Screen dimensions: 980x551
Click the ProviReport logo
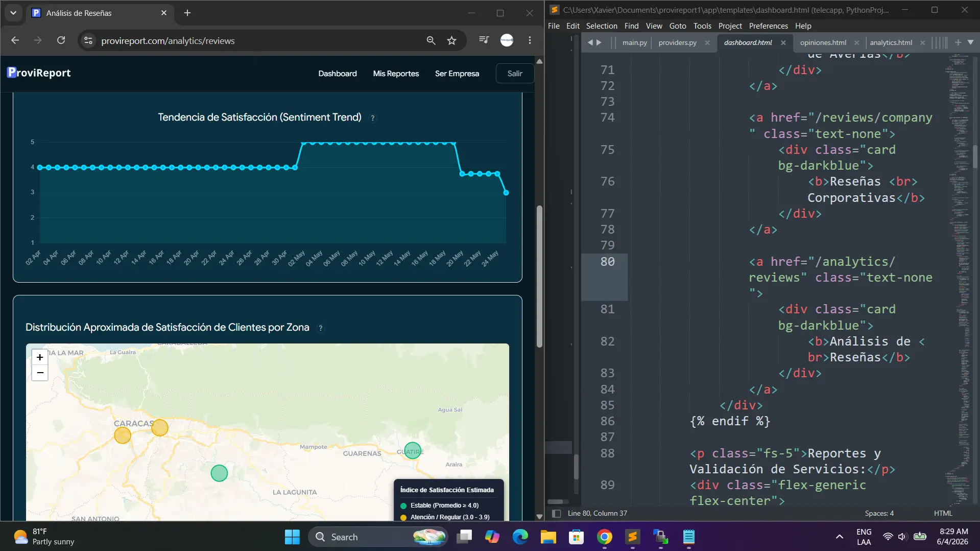point(39,73)
